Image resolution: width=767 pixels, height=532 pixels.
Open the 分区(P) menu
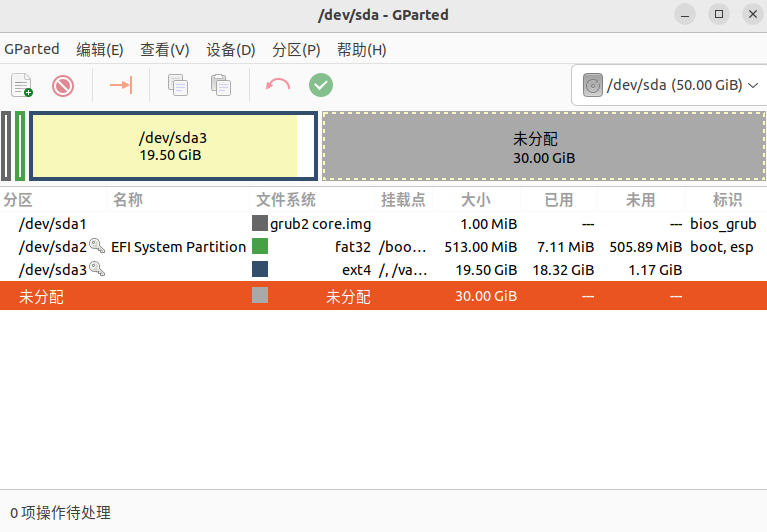tap(296, 49)
